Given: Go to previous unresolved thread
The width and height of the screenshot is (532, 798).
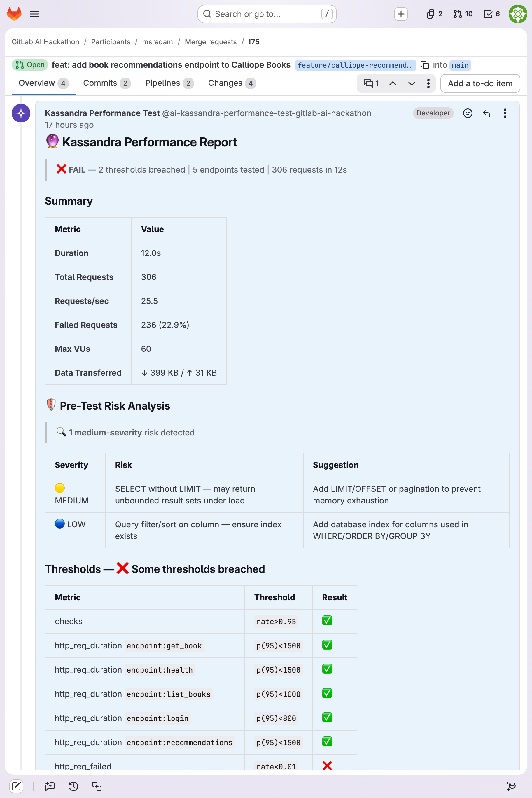Looking at the screenshot, I should coord(393,83).
